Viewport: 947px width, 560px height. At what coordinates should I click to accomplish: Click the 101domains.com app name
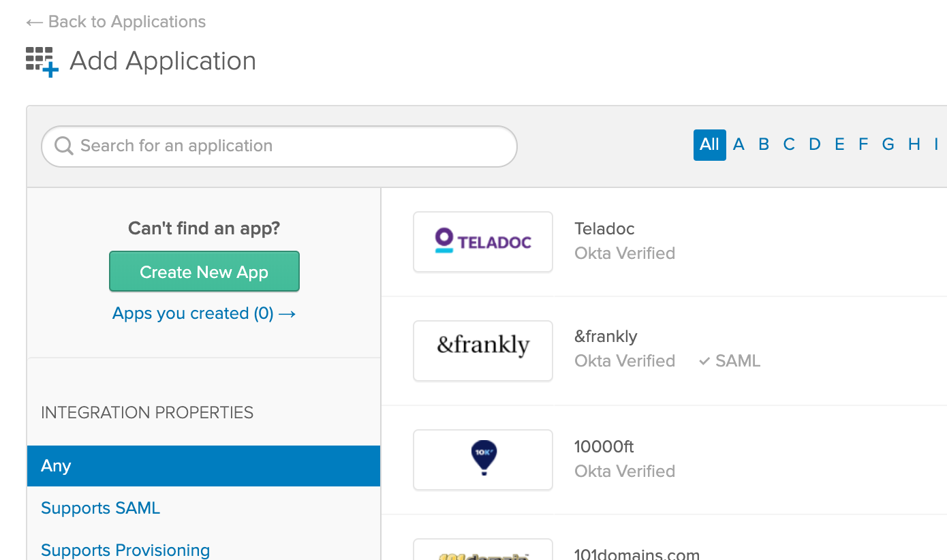point(637,554)
